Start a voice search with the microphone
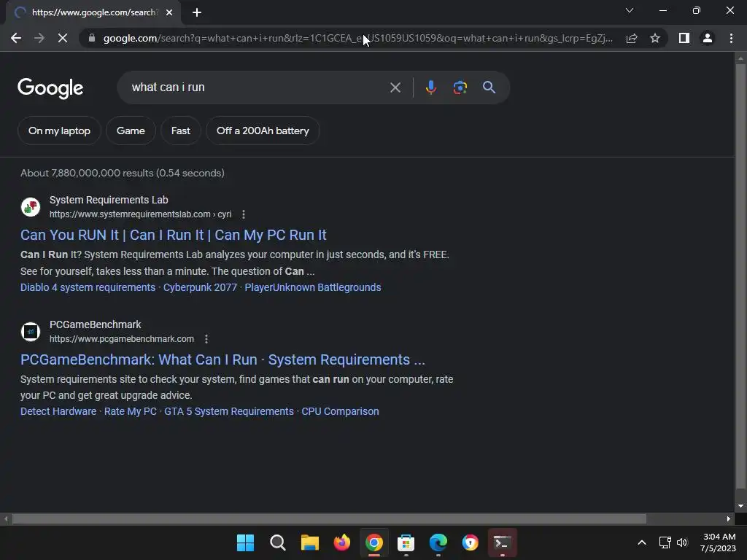747x560 pixels. [430, 87]
